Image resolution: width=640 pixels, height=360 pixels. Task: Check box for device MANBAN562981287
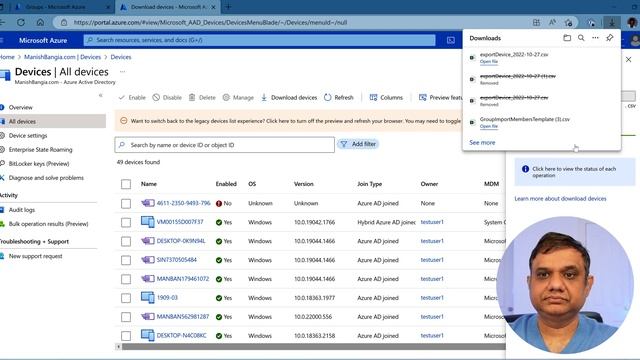(x=126, y=317)
